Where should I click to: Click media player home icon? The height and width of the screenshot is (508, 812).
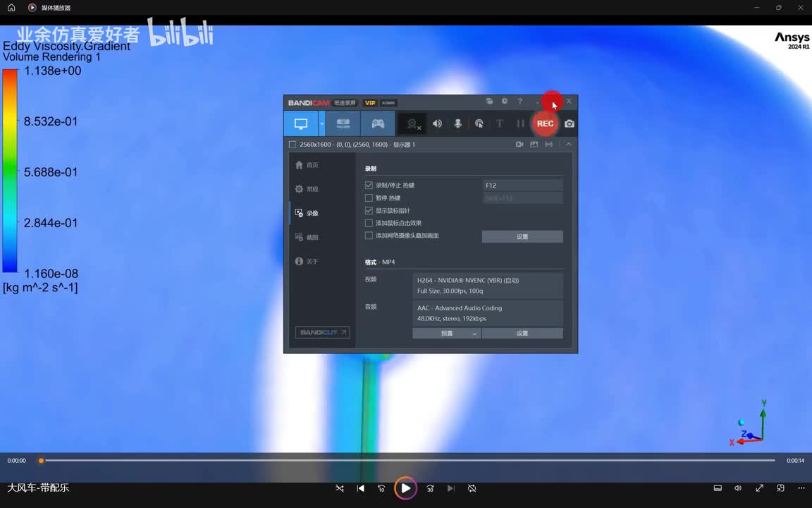(11, 8)
